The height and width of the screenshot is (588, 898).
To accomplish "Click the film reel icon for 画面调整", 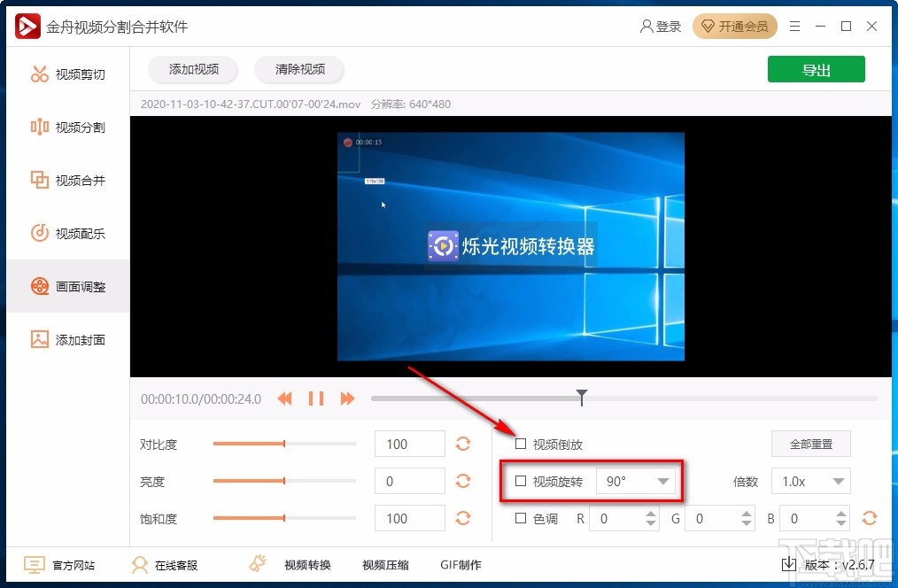I will click(40, 286).
